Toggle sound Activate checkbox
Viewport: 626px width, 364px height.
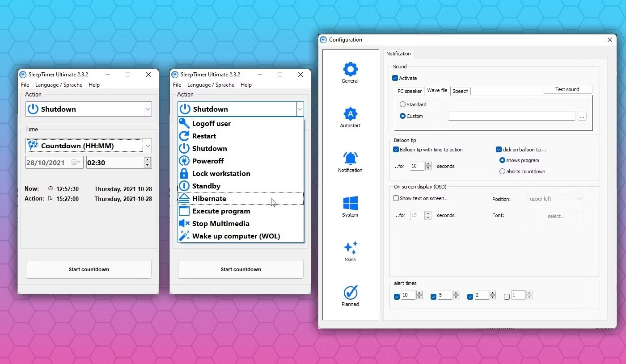pyautogui.click(x=395, y=78)
